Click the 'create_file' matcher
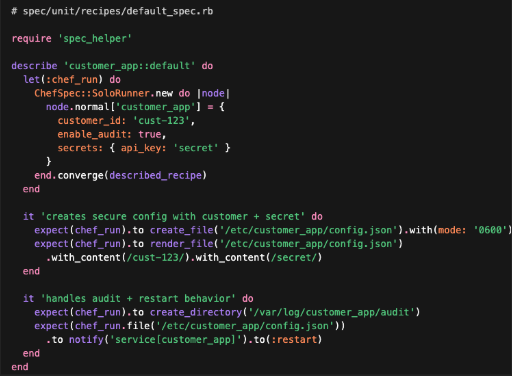512x376 pixels. tap(181, 230)
